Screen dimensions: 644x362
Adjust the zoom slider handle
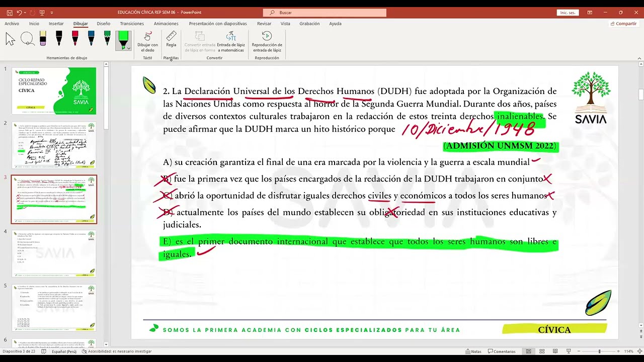point(599,351)
